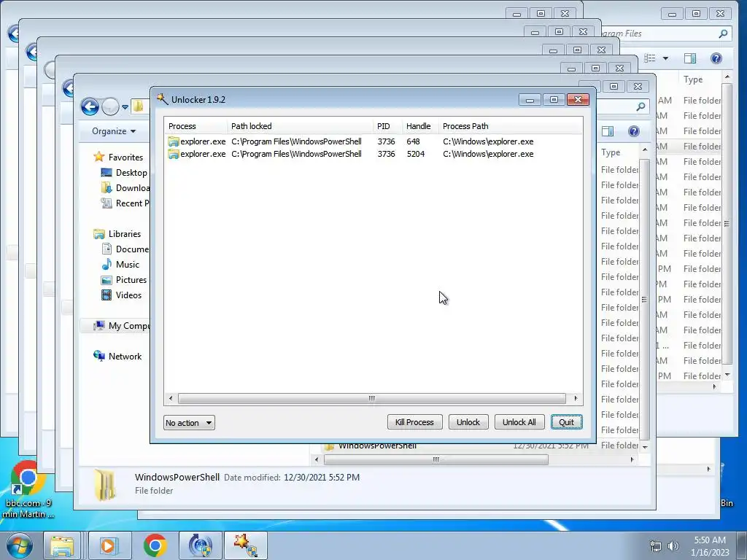
Task: Click the Unlock All button
Action: tap(519, 422)
